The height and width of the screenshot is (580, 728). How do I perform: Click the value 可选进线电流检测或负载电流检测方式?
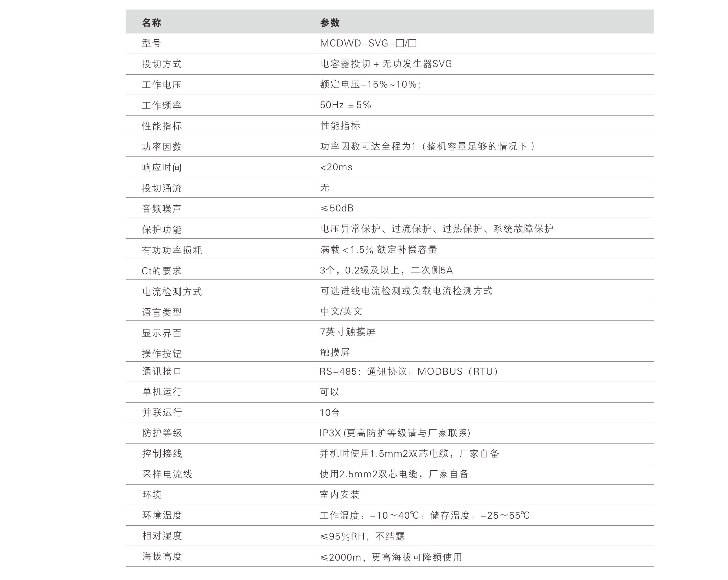pyautogui.click(x=406, y=291)
